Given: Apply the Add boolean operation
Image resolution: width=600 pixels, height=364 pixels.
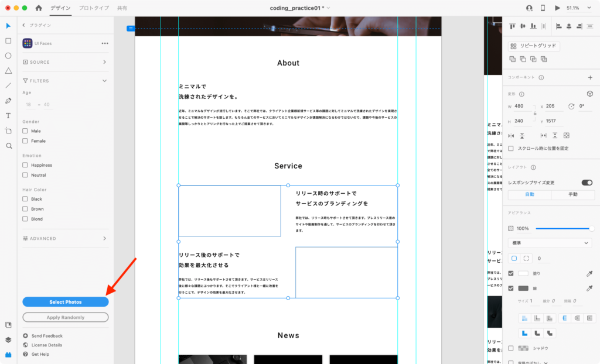Looking at the screenshot, I should 512,59.
